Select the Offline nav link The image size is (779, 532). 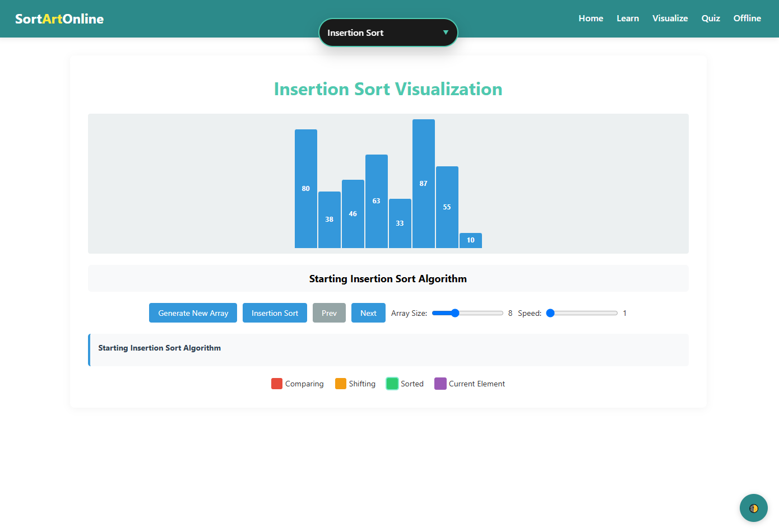747,18
